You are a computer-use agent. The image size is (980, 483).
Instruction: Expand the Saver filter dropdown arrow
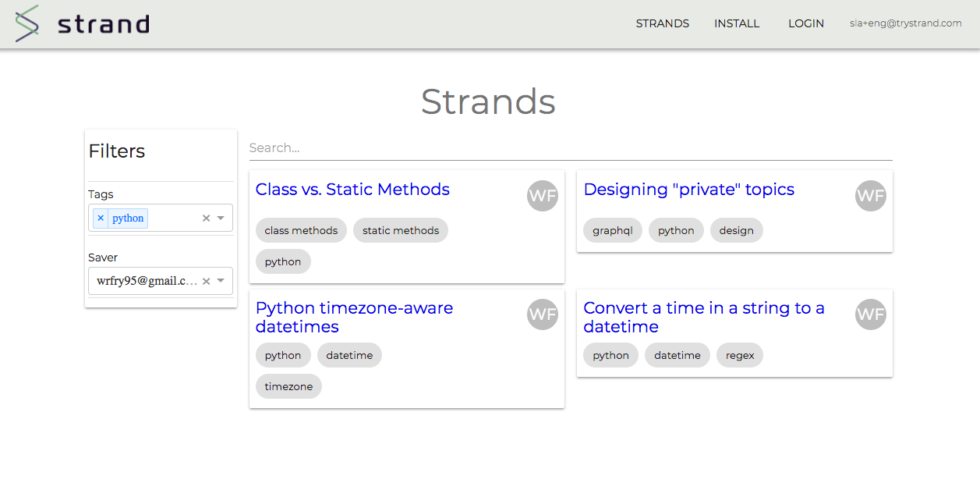pyautogui.click(x=221, y=281)
